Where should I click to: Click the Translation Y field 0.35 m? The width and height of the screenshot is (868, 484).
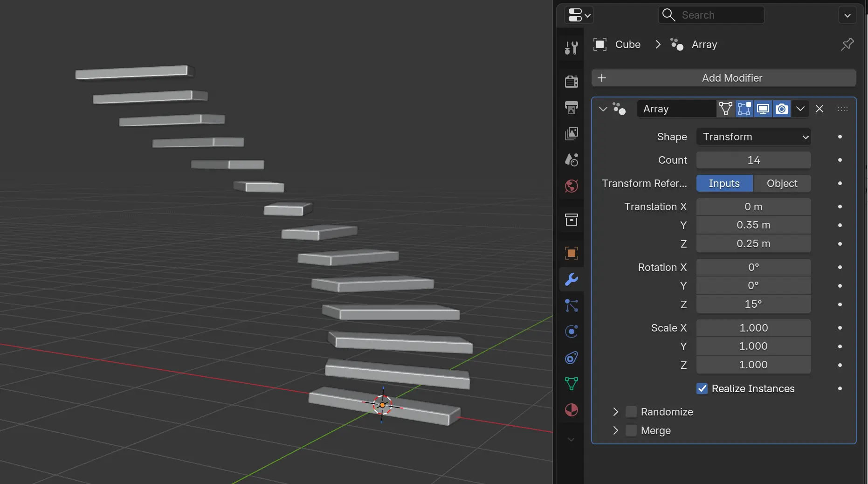coord(754,225)
